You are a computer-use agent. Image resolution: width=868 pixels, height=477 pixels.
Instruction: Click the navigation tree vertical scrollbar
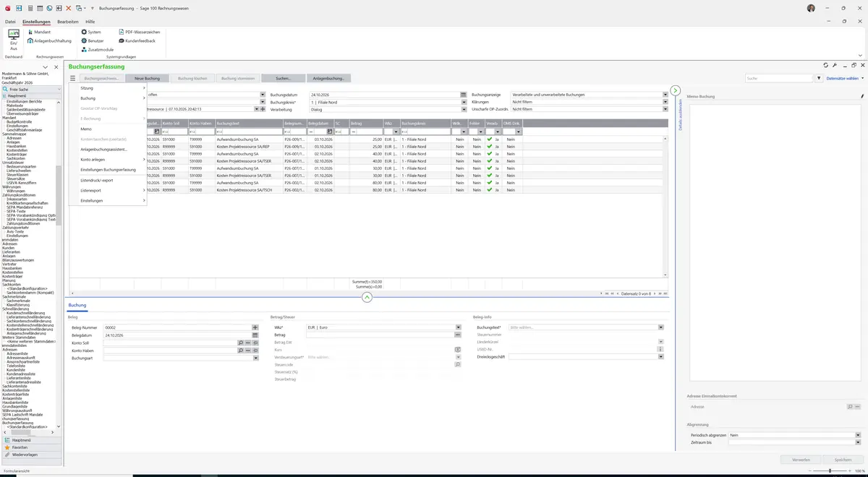click(59, 195)
